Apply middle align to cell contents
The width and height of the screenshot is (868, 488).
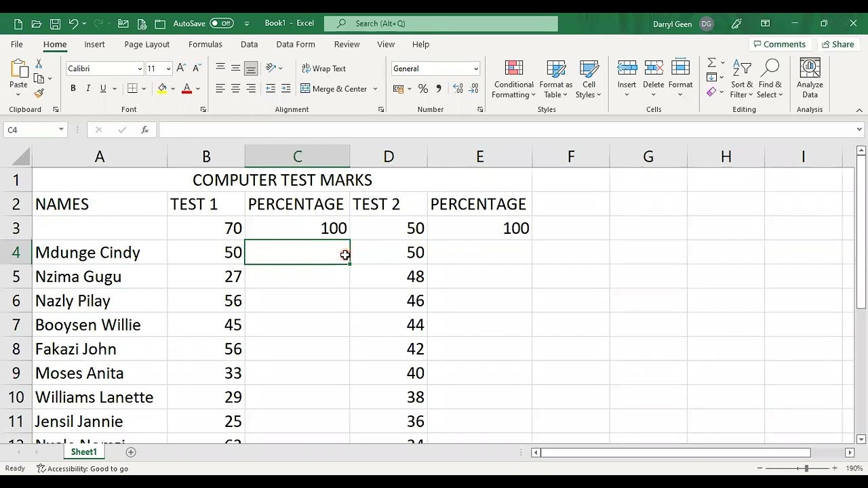pos(235,68)
